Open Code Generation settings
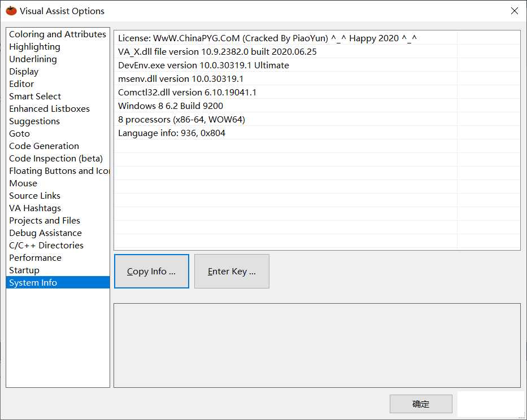 pos(58,146)
